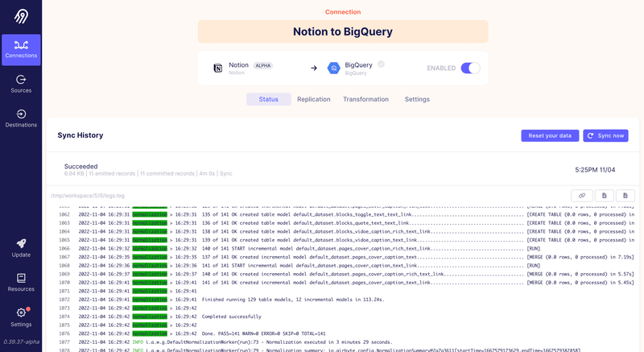Viewport: 644px width, 352px height.
Task: Switch to the Settings tab
Action: (x=417, y=99)
